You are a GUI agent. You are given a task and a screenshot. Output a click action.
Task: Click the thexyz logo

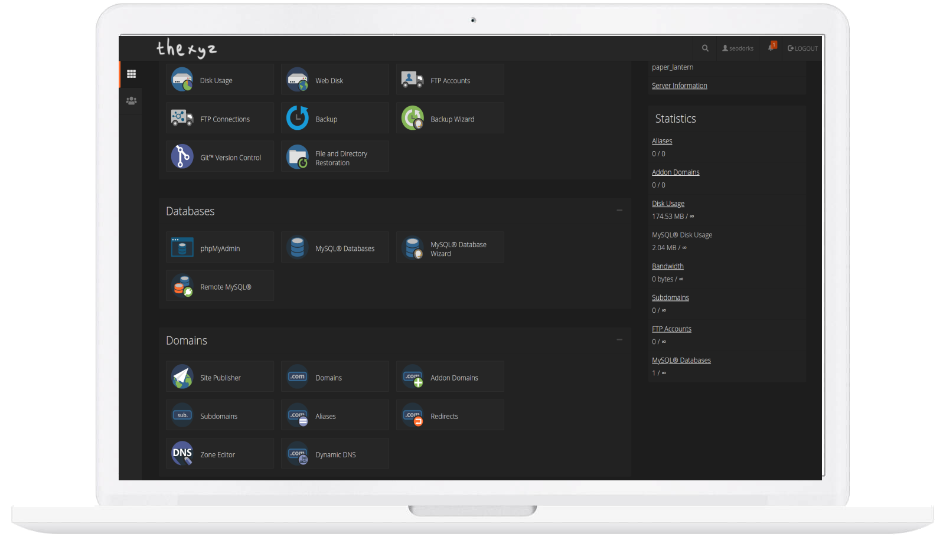187,48
